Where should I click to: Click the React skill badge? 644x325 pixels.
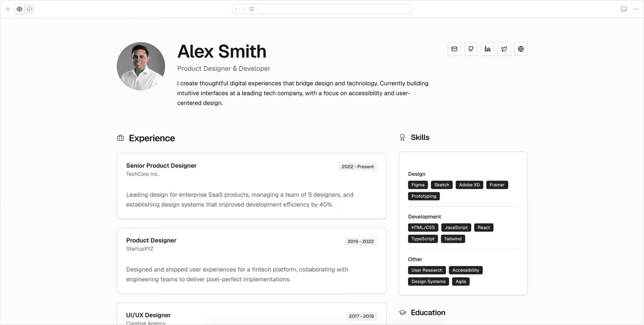coord(483,227)
